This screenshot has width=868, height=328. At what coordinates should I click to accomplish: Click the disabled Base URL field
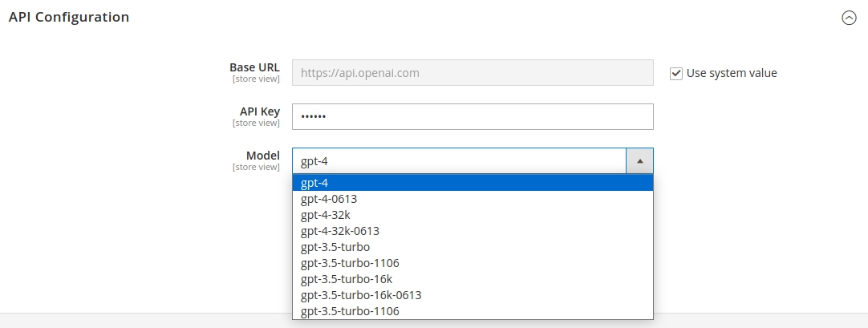tap(473, 73)
